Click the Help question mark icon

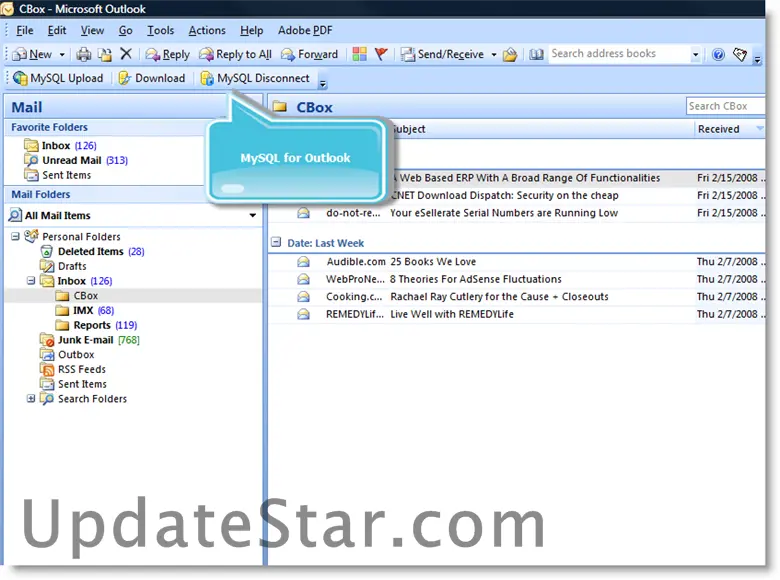tap(718, 54)
